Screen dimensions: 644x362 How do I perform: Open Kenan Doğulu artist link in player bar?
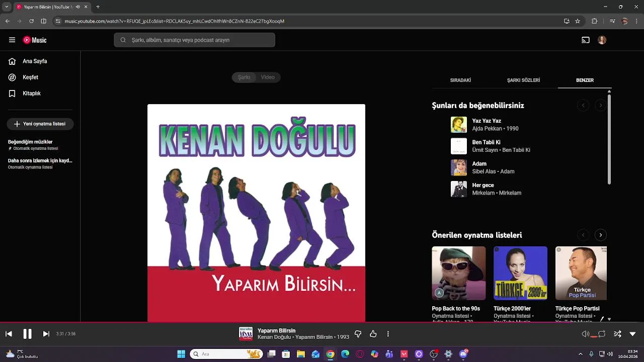pyautogui.click(x=274, y=337)
